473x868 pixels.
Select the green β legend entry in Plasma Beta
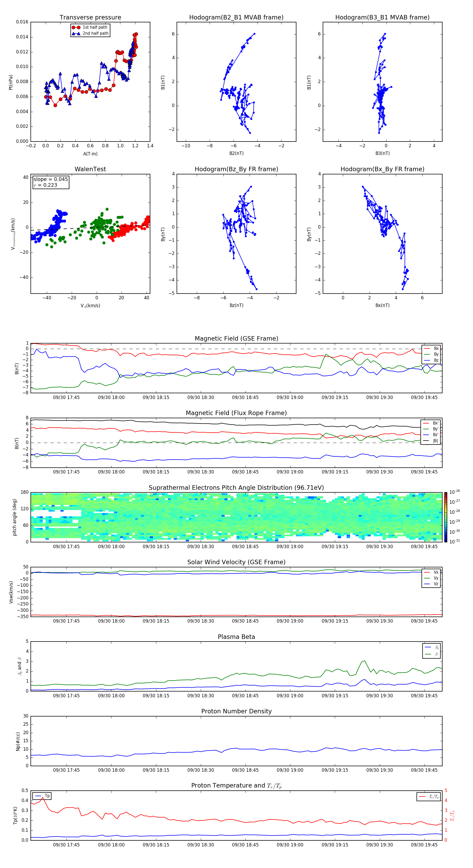(x=431, y=654)
